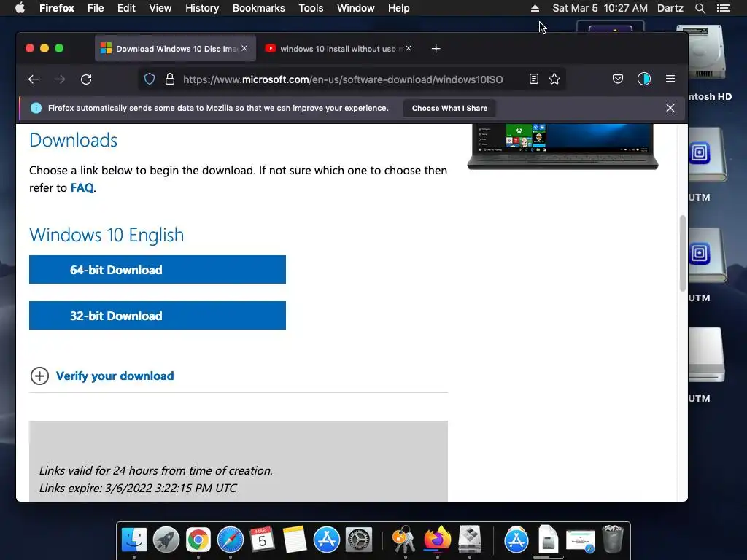747x560 pixels.
Task: Open the FAQ link
Action: click(82, 187)
